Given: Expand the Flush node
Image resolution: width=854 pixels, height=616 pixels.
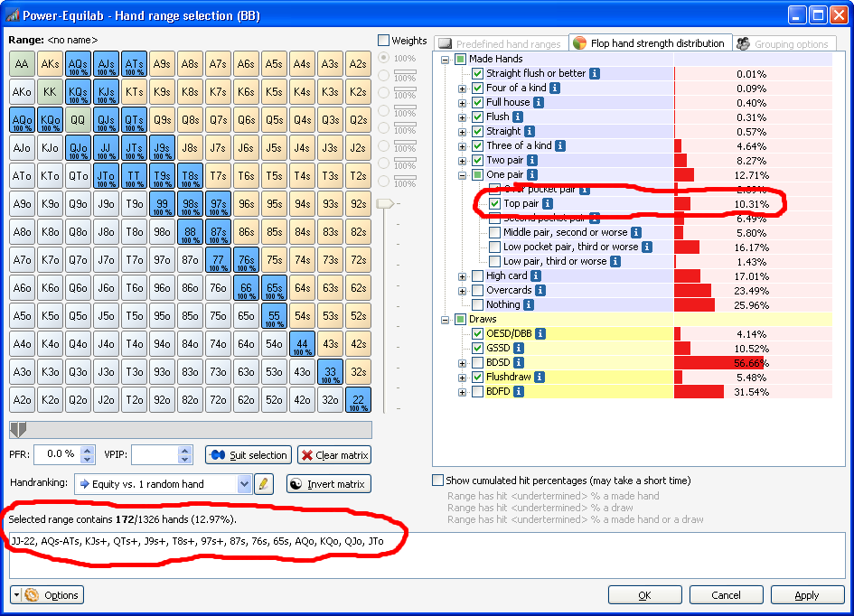Looking at the screenshot, I should (x=462, y=117).
